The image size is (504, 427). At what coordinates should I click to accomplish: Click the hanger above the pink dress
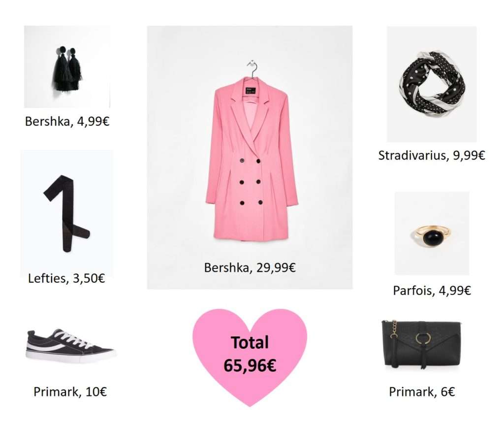click(252, 68)
